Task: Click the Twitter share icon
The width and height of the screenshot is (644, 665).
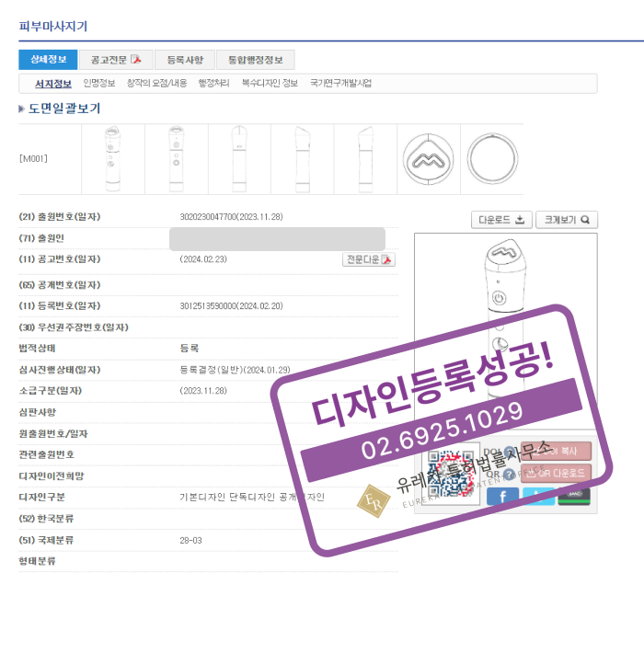Action: (538, 496)
